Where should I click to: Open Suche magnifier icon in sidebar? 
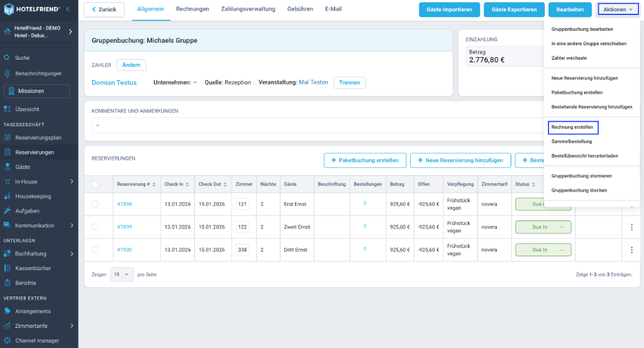pyautogui.click(x=7, y=58)
